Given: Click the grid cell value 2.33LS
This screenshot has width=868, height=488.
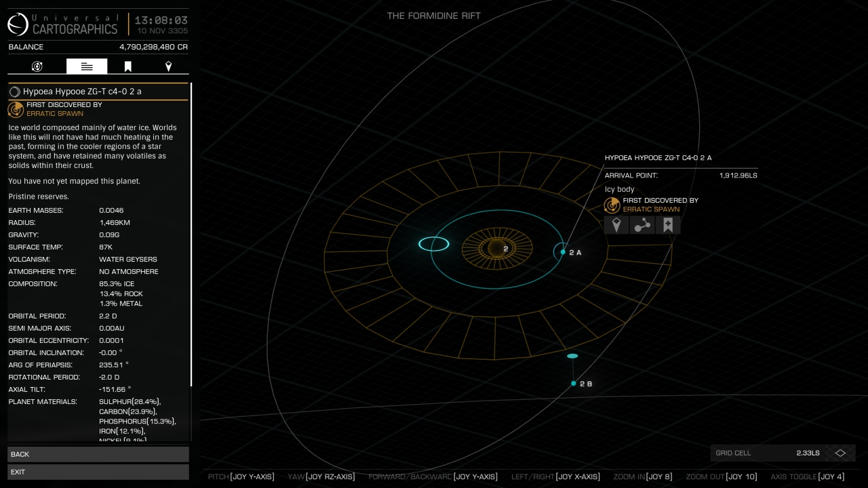Looking at the screenshot, I should (x=808, y=453).
